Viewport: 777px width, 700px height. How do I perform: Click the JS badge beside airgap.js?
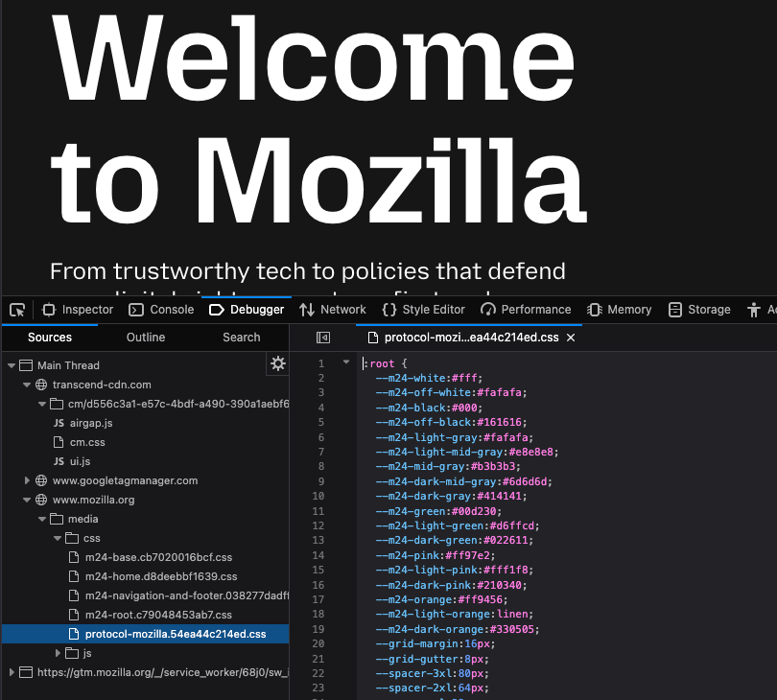pos(59,423)
